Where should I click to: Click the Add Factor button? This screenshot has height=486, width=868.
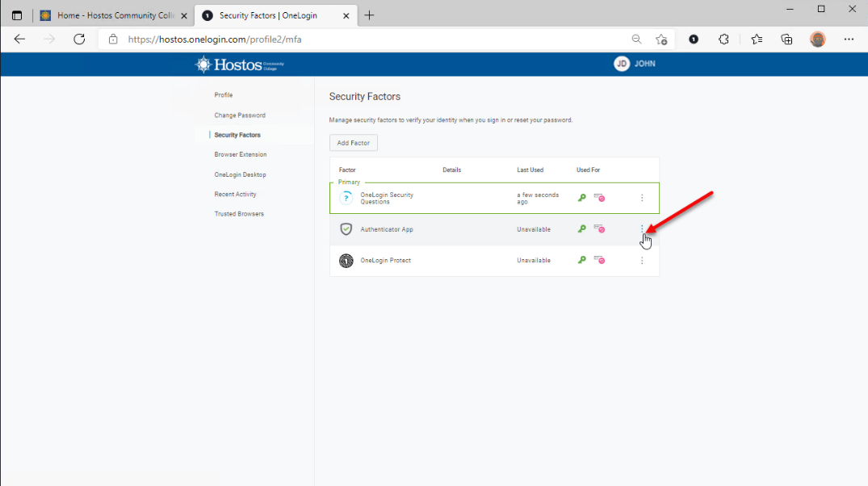353,143
